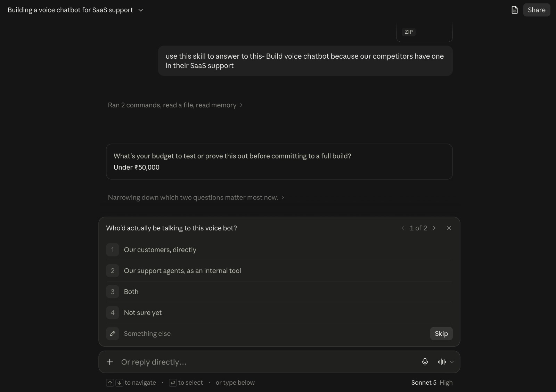Open the voice mode options chevron
The height and width of the screenshot is (392, 556).
click(x=452, y=362)
